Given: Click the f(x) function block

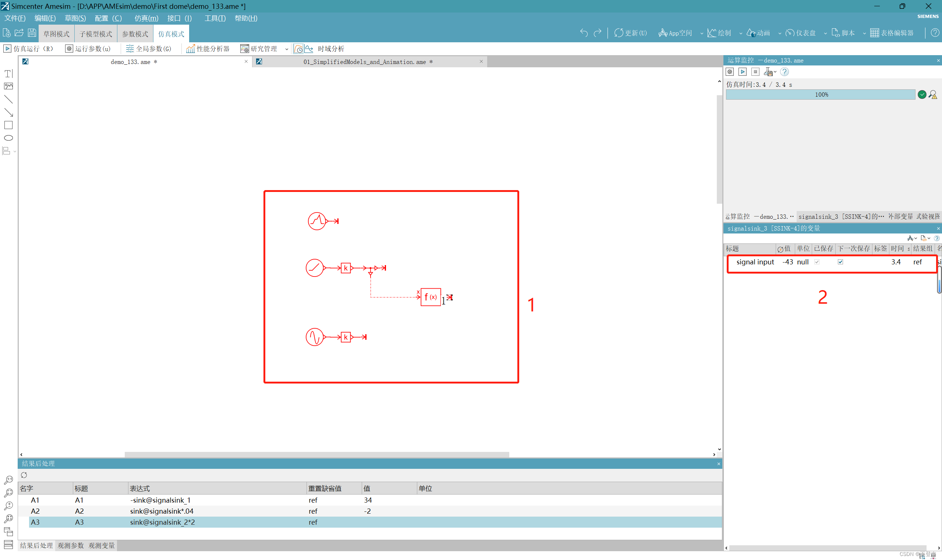Looking at the screenshot, I should coord(431,297).
